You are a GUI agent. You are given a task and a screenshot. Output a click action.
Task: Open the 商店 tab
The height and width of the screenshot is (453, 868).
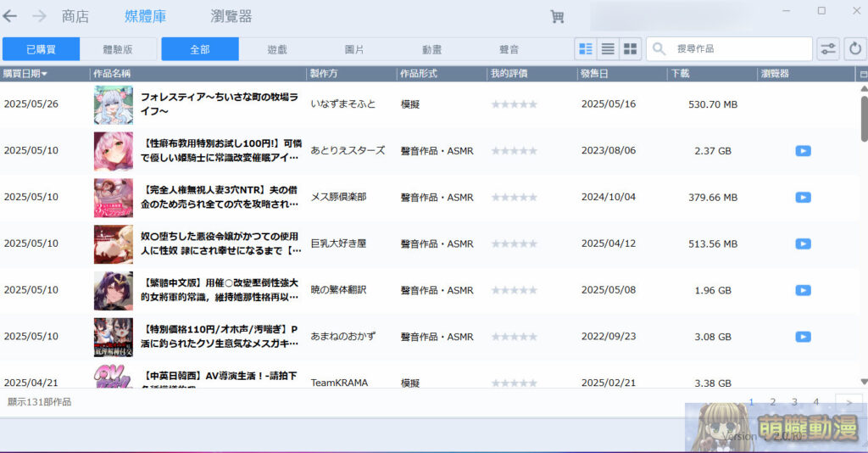point(75,17)
